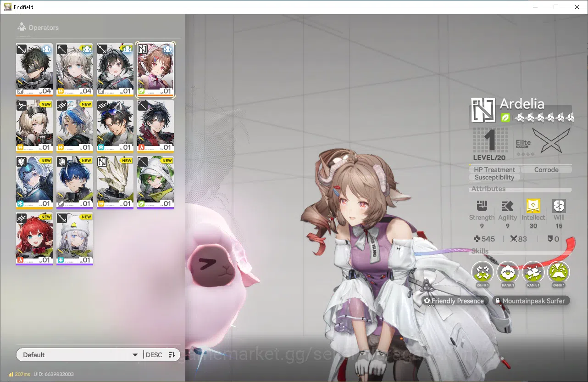Image resolution: width=588 pixels, height=382 pixels.
Task: Select the goggle-wearing blue-gray haired operator card
Action: tap(34, 183)
